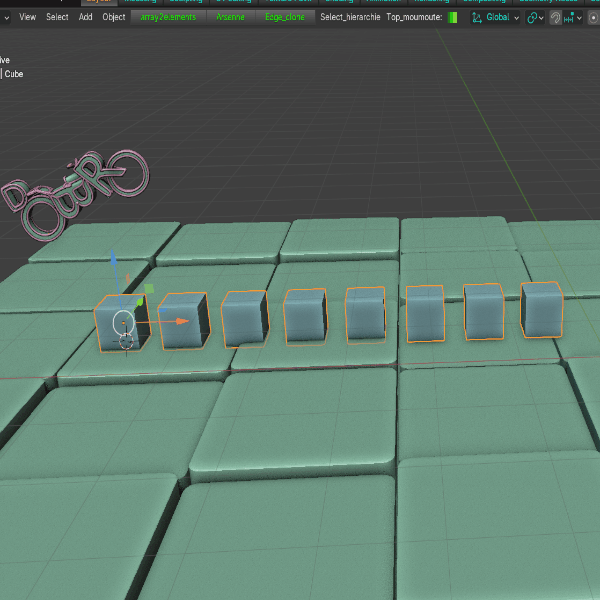The width and height of the screenshot is (600, 600).
Task: Click the Select_hierarchie button
Action: tap(350, 17)
